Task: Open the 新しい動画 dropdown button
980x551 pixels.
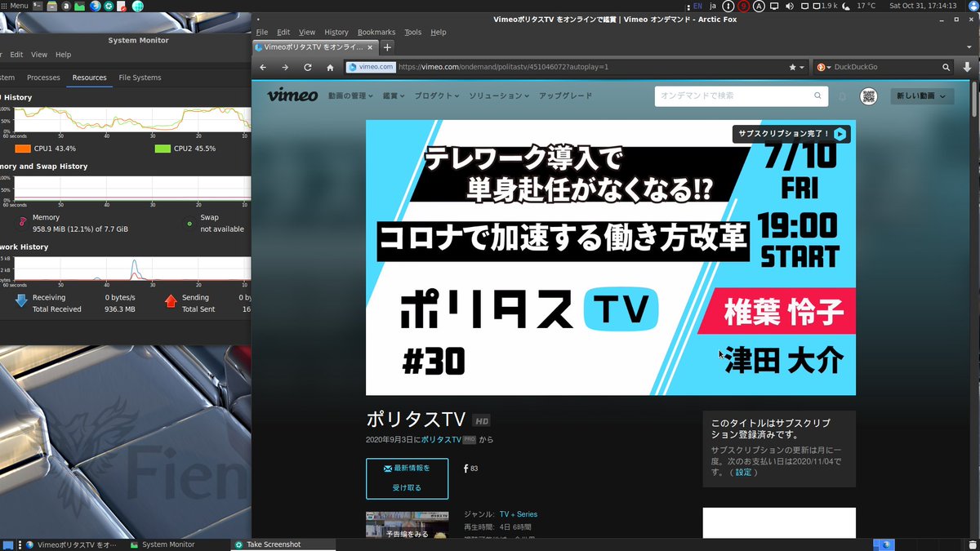Action: coord(922,96)
